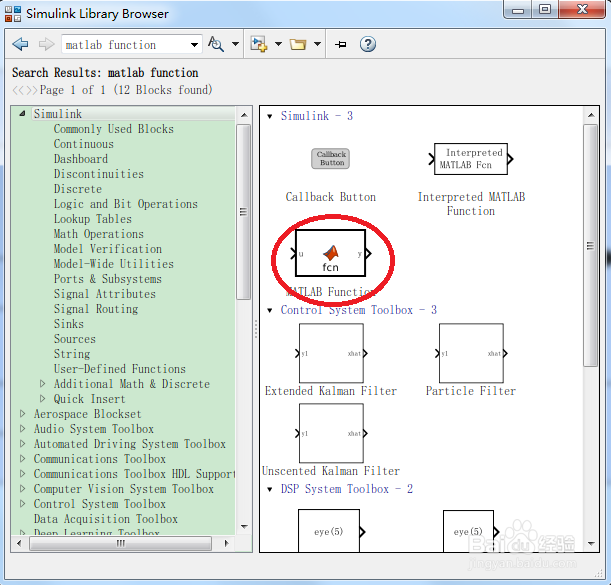Image resolution: width=611 pixels, height=585 pixels.
Task: Expand Computer Vision System Toolbox node
Action: point(23,489)
